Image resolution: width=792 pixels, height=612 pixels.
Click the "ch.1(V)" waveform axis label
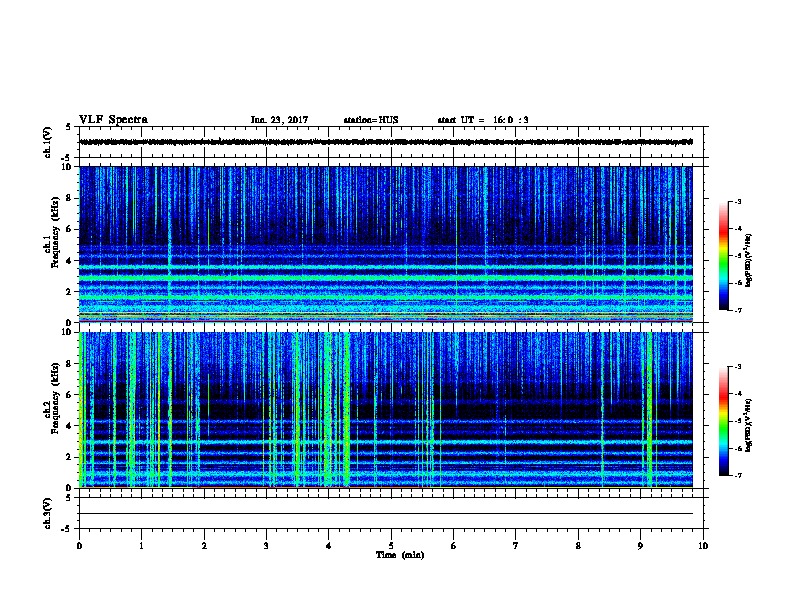47,142
